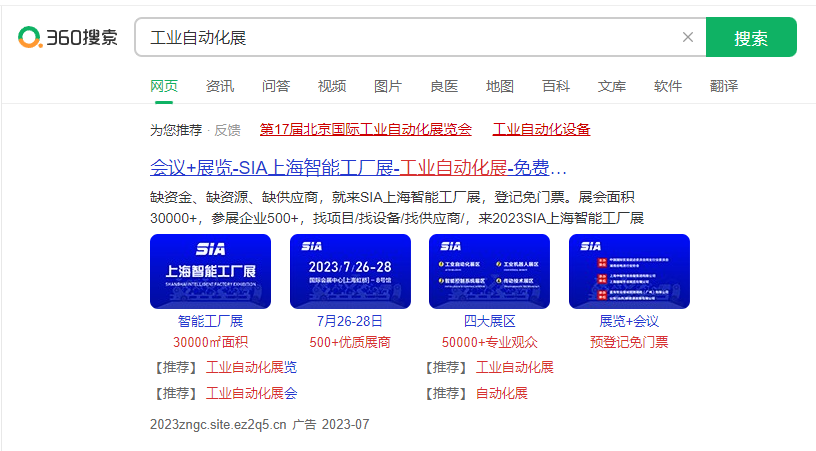Open suggestion 第17届北京国际工业自动化展览会
Image resolution: width=816 pixels, height=451 pixels.
click(366, 130)
